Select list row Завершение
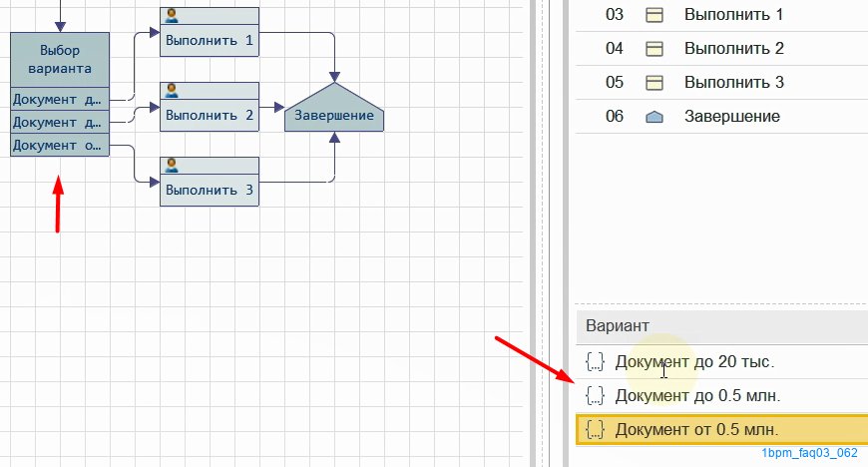 click(731, 117)
